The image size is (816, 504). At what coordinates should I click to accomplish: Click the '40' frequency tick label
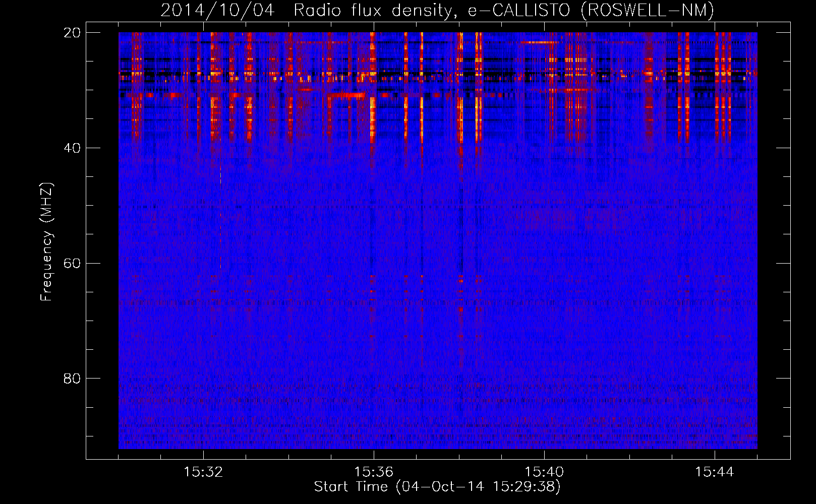tap(72, 148)
